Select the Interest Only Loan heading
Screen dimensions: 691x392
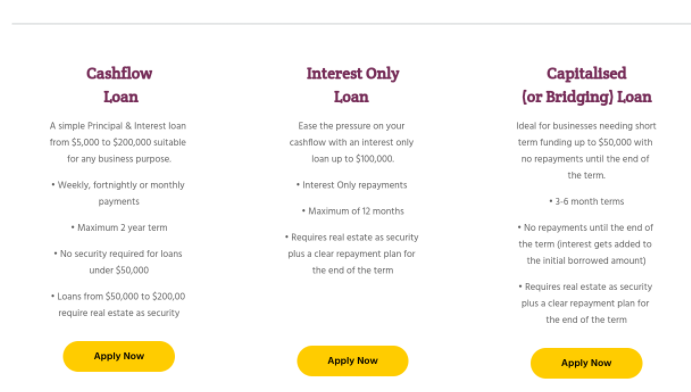click(353, 85)
